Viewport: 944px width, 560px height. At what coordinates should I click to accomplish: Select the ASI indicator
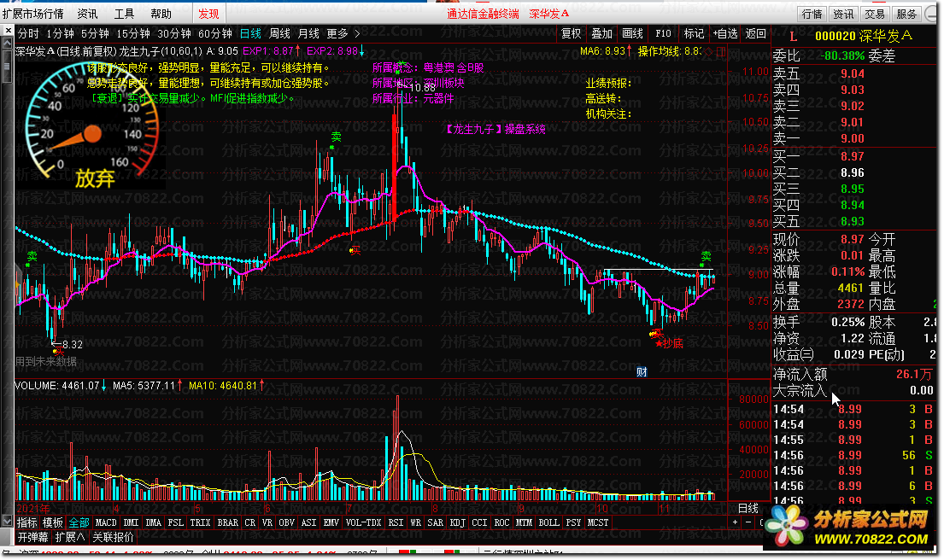pos(309,522)
